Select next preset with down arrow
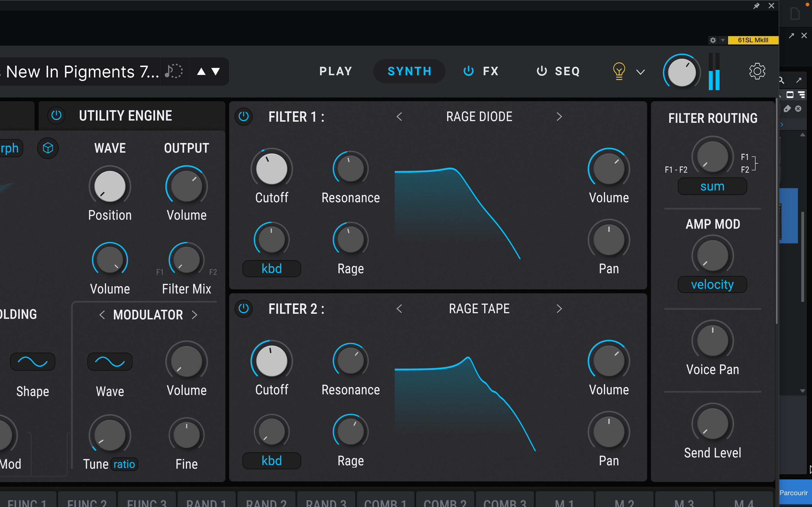Screen dimensions: 812x507 (216, 72)
